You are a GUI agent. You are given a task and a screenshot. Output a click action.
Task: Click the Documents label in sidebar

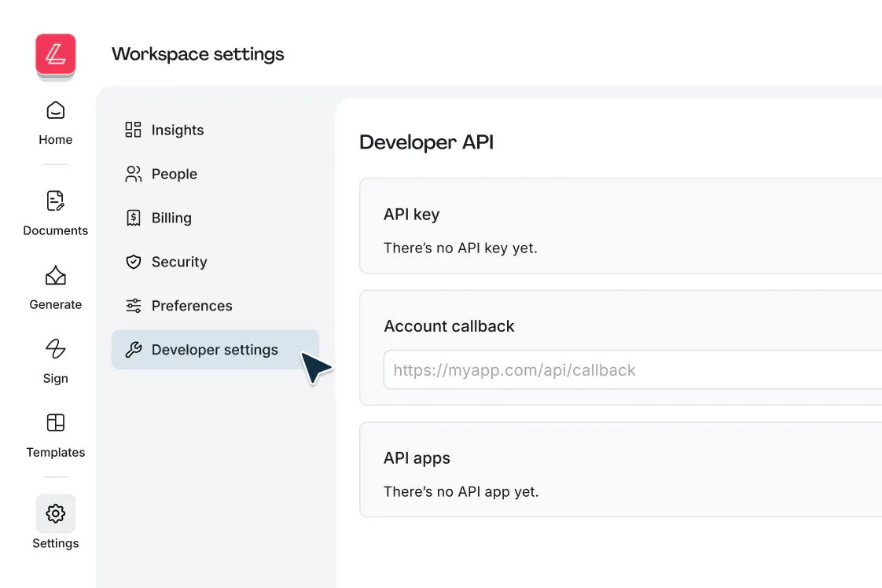pyautogui.click(x=56, y=230)
